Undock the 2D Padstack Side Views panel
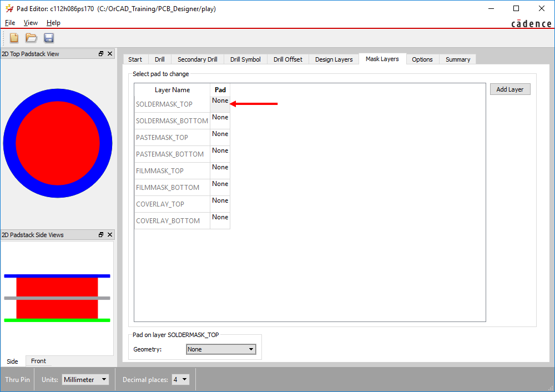555x392 pixels. pos(101,235)
